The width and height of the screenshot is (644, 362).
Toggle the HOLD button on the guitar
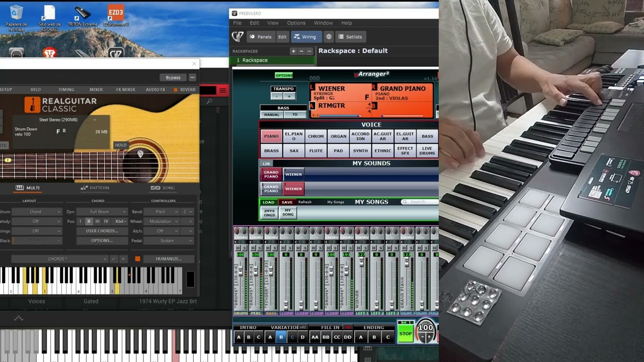[x=121, y=145]
